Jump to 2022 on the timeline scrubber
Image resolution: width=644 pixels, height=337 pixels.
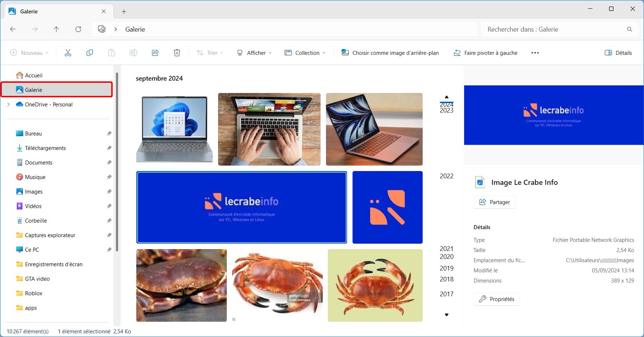coord(447,176)
